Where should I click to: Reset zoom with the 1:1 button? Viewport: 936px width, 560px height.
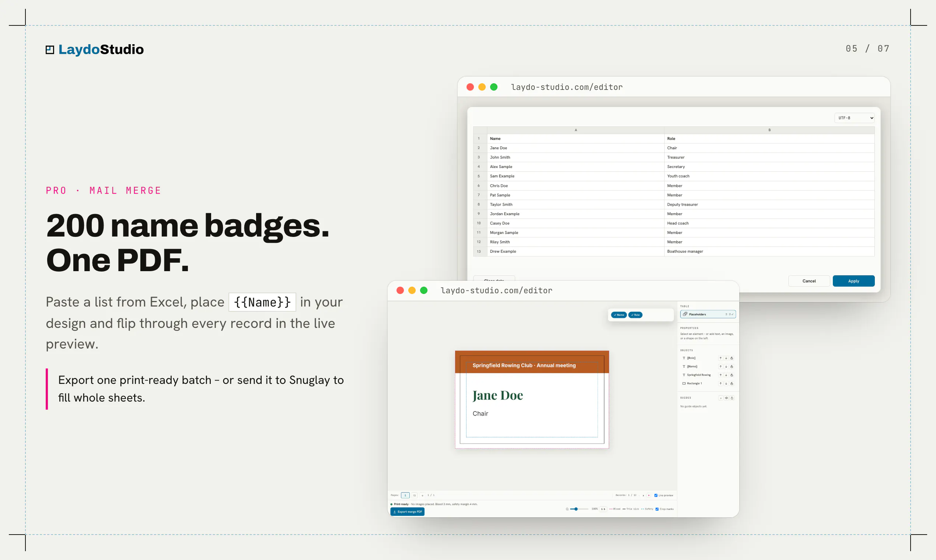point(603,509)
